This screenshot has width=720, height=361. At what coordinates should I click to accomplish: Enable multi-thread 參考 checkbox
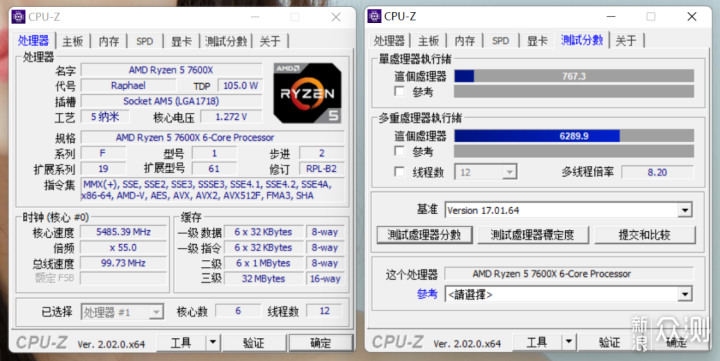tap(399, 151)
